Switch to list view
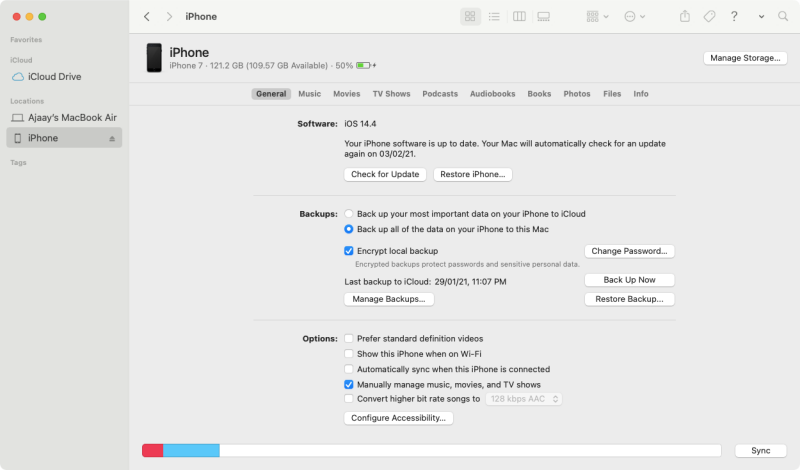 coord(494,17)
